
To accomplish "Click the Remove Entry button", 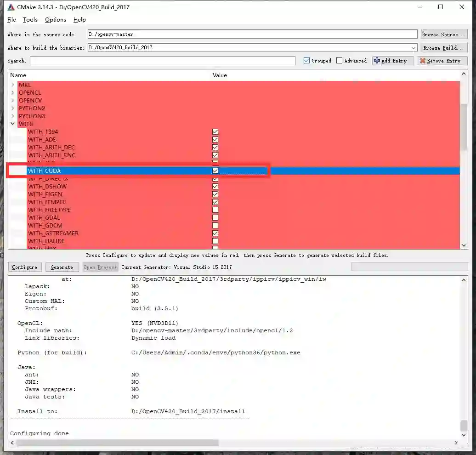I will (x=442, y=61).
